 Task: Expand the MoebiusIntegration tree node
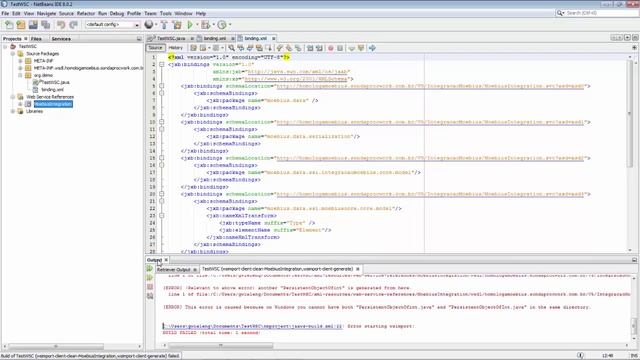tap(20, 104)
